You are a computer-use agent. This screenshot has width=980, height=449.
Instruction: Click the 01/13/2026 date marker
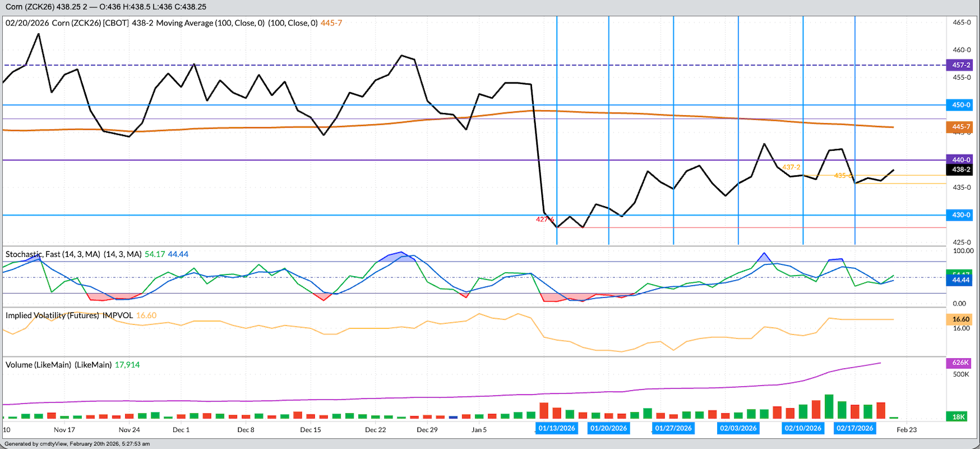coord(556,428)
